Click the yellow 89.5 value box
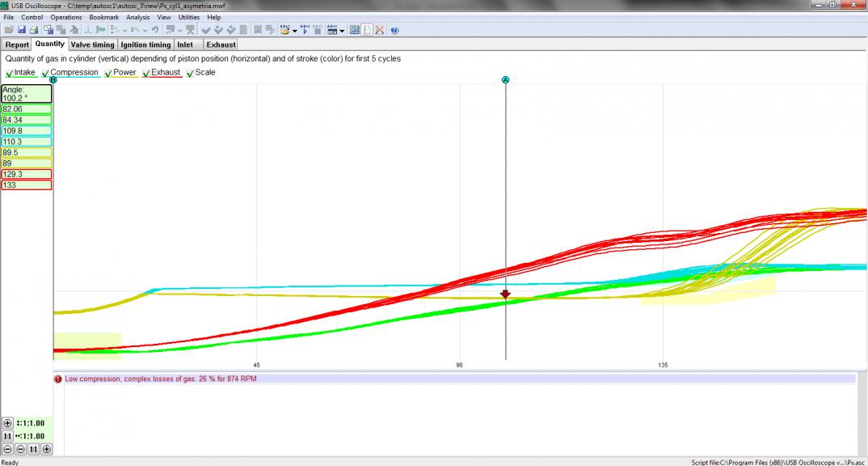The width and height of the screenshot is (868, 466). [x=27, y=152]
